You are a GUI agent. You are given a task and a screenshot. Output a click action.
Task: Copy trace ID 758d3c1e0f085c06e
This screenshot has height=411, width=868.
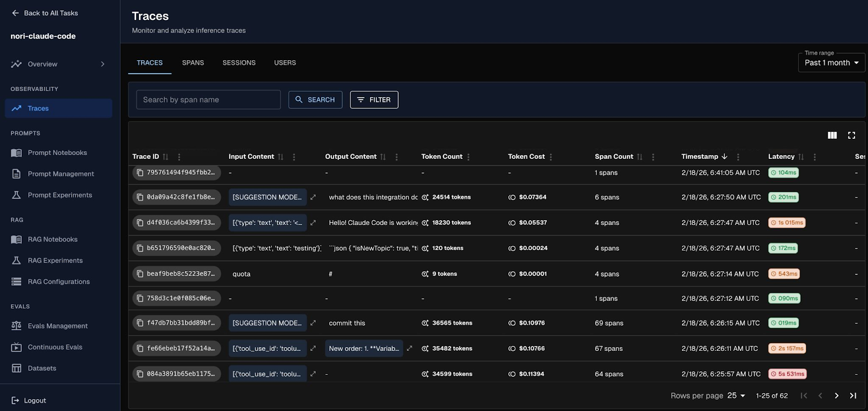[x=140, y=298]
